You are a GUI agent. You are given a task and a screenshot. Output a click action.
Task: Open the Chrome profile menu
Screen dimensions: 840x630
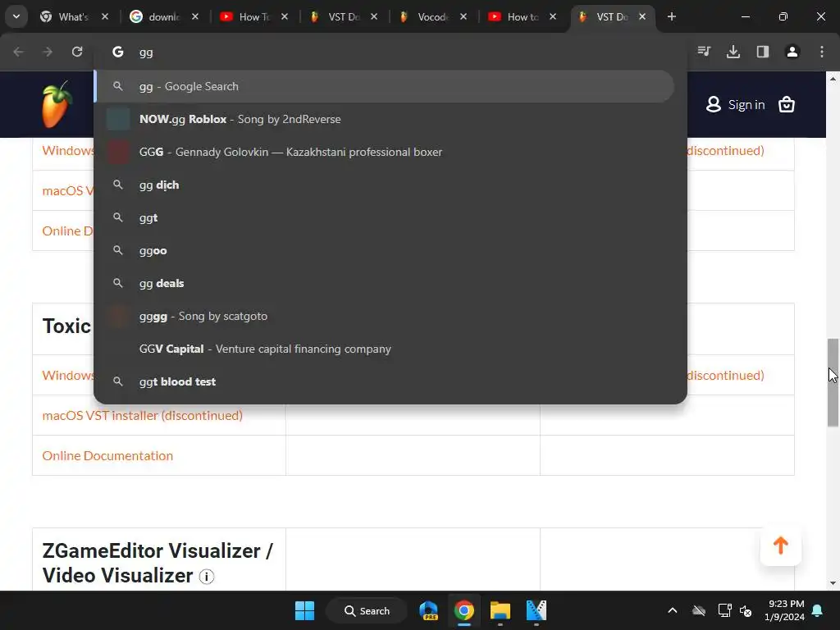[x=792, y=52]
